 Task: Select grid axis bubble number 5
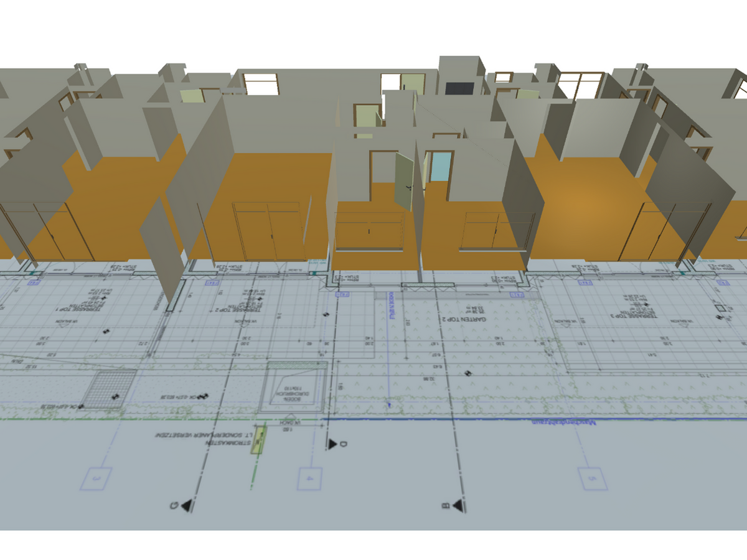click(x=593, y=478)
